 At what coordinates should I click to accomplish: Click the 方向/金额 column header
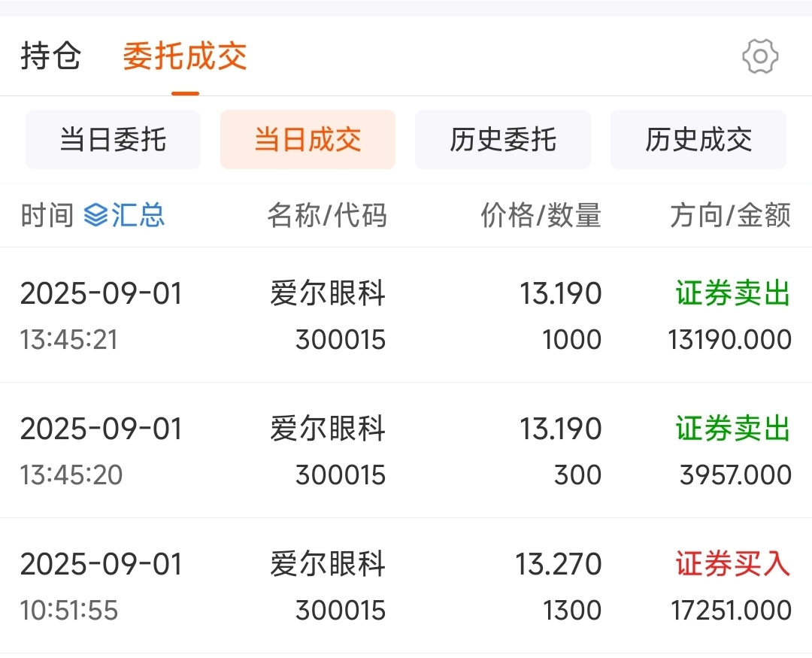coord(731,215)
